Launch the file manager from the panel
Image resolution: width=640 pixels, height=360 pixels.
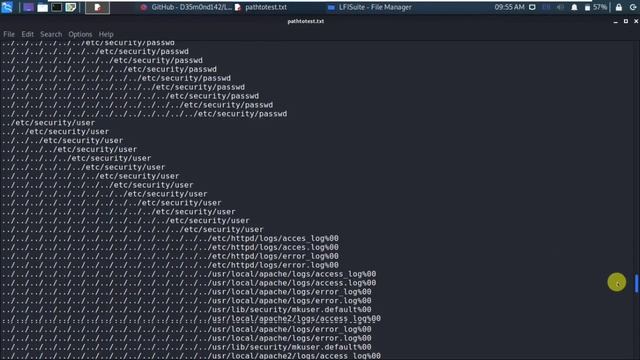coord(42,7)
